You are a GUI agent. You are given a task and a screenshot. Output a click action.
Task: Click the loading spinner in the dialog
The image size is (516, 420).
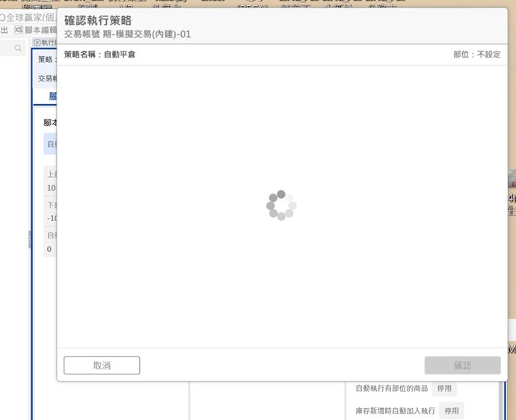(x=281, y=206)
